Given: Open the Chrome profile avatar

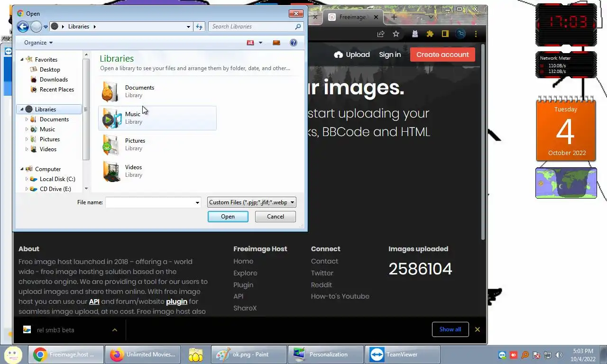Looking at the screenshot, I should (460, 34).
